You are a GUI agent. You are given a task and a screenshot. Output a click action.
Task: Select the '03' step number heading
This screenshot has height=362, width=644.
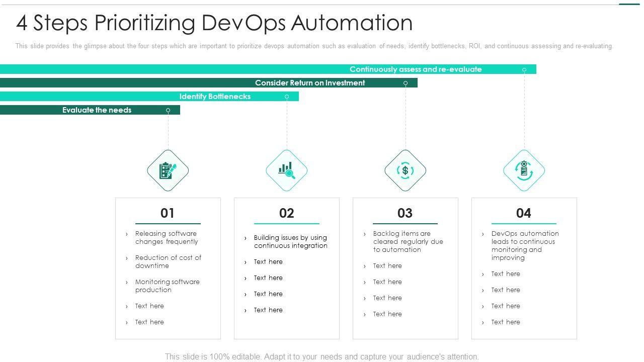pyautogui.click(x=405, y=213)
